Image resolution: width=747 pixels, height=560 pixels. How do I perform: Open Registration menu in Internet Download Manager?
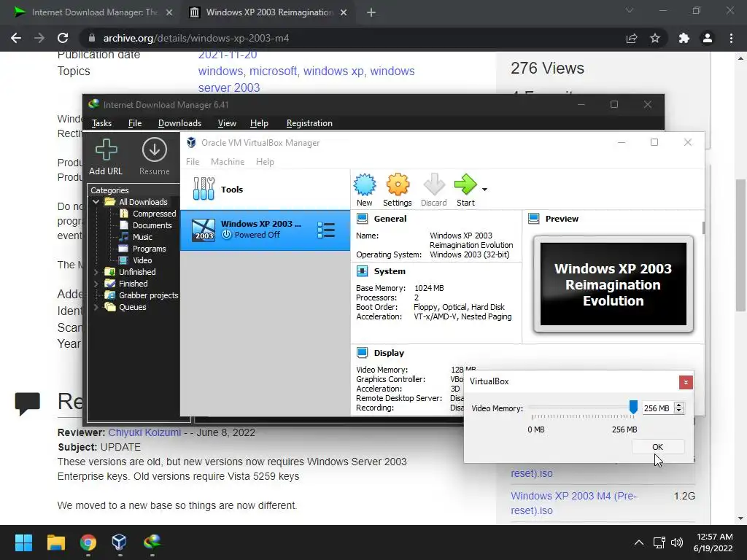pos(309,123)
